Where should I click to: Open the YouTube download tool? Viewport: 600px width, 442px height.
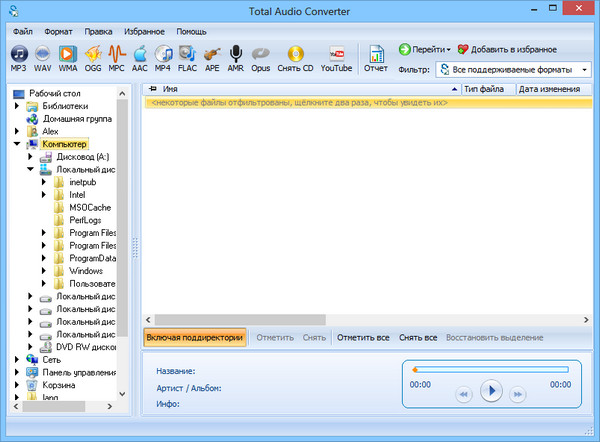(x=336, y=58)
